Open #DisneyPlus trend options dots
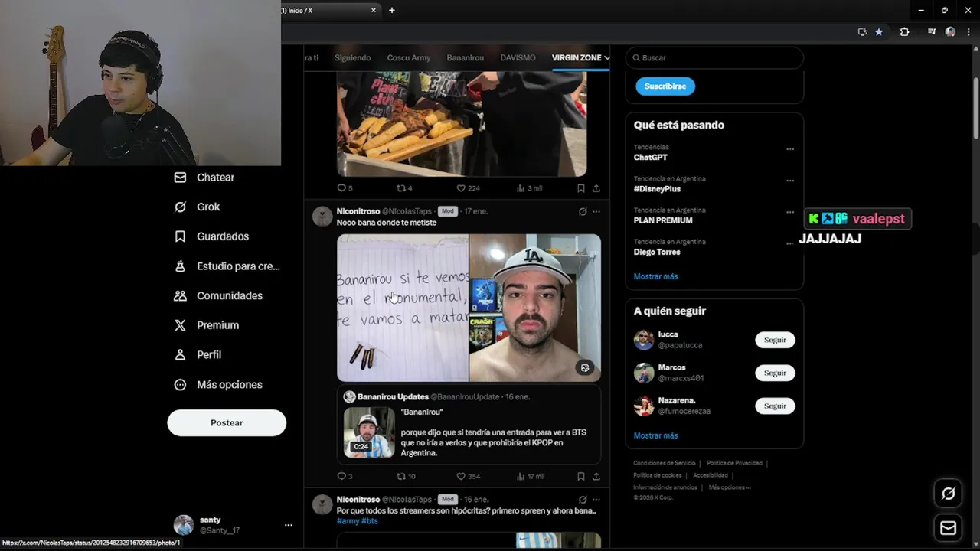The width and height of the screenshot is (980, 551). point(790,181)
